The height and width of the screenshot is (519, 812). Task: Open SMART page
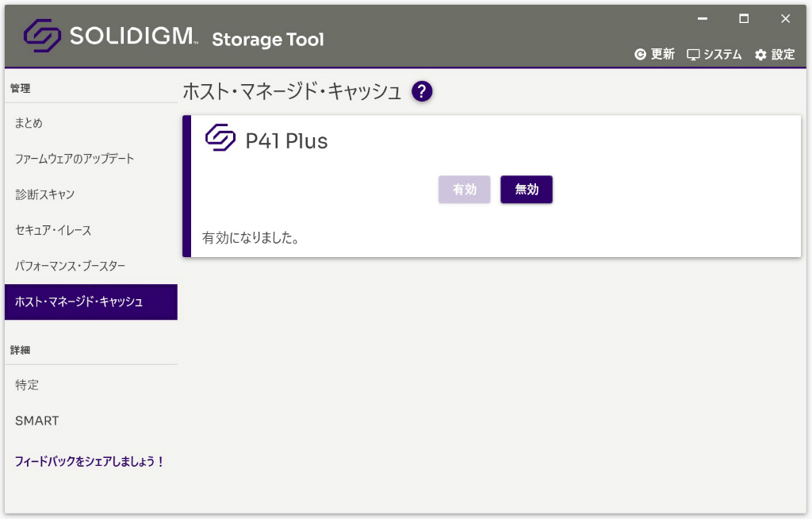point(91,421)
